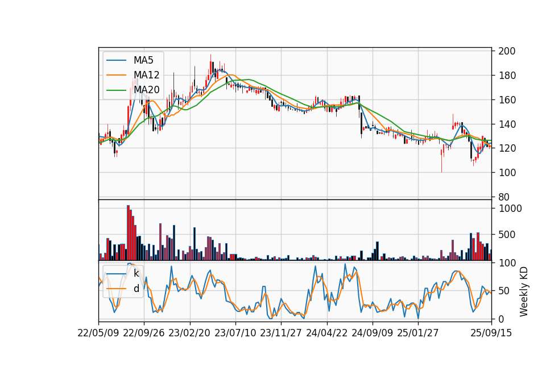Click the orange MA12 legend line sample
The image size is (546, 392).
(x=116, y=75)
